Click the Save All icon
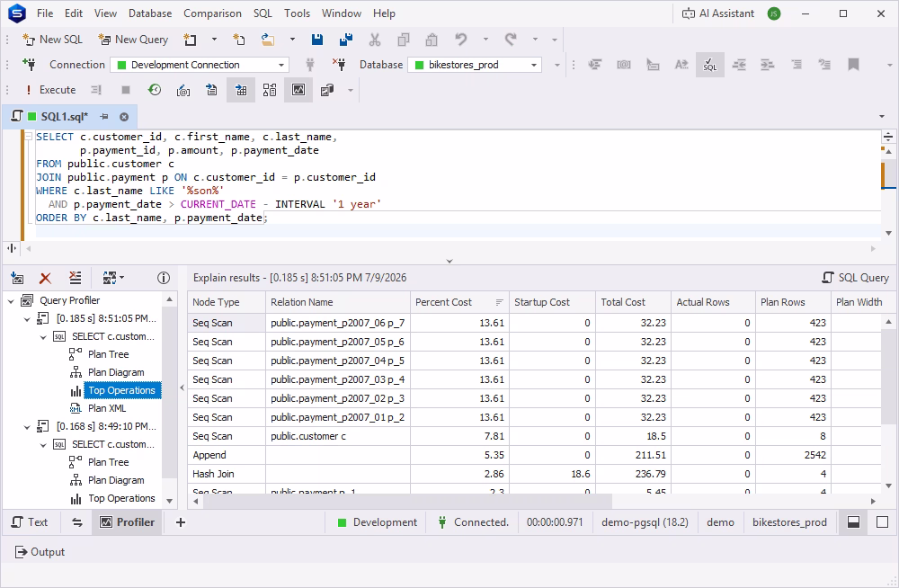This screenshot has height=588, width=899. [x=346, y=40]
